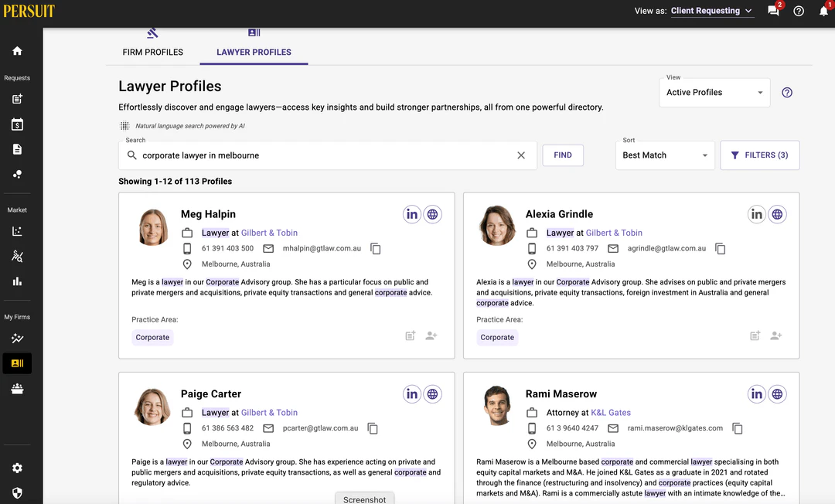This screenshot has height=504, width=835.
Task: Expand the Active Profiles view dropdown
Action: pyautogui.click(x=715, y=93)
